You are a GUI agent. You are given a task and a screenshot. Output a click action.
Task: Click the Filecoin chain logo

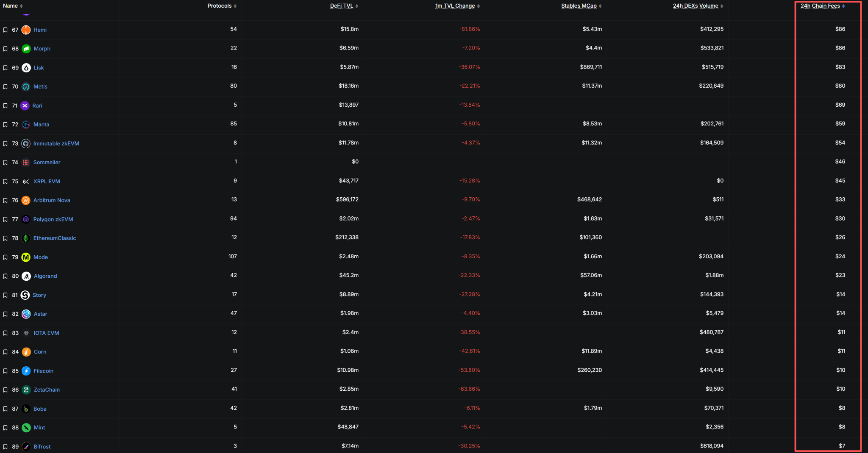pos(25,370)
